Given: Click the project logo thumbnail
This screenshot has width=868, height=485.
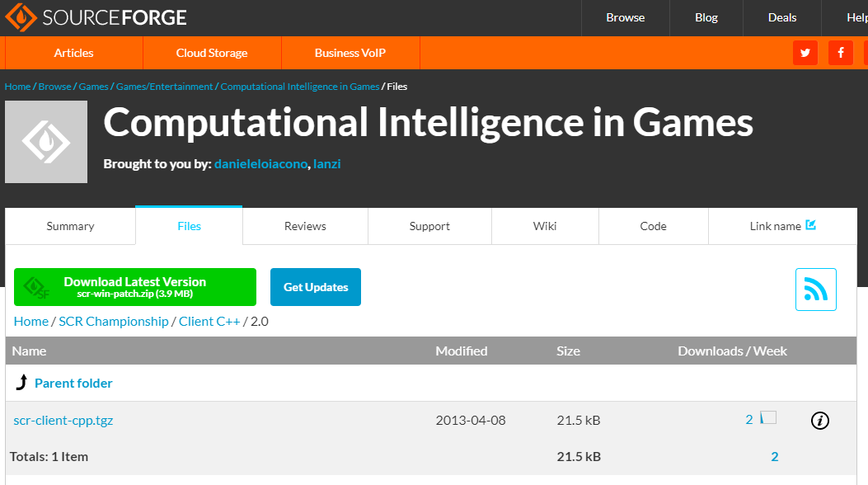Looking at the screenshot, I should click(46, 142).
